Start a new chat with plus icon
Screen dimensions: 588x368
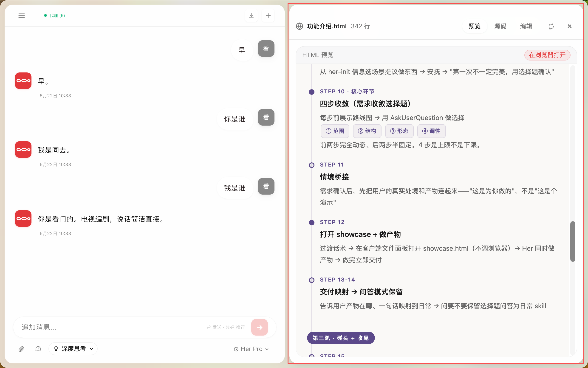click(x=268, y=16)
